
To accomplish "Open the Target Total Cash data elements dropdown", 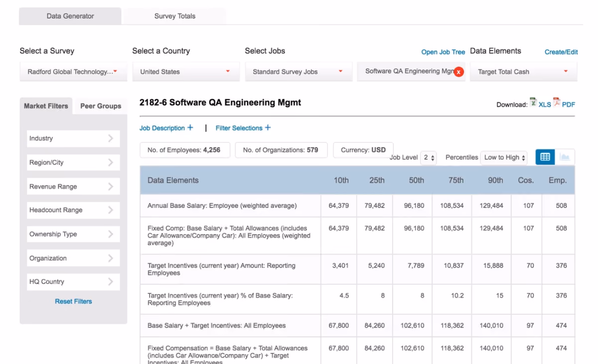I will pyautogui.click(x=524, y=72).
